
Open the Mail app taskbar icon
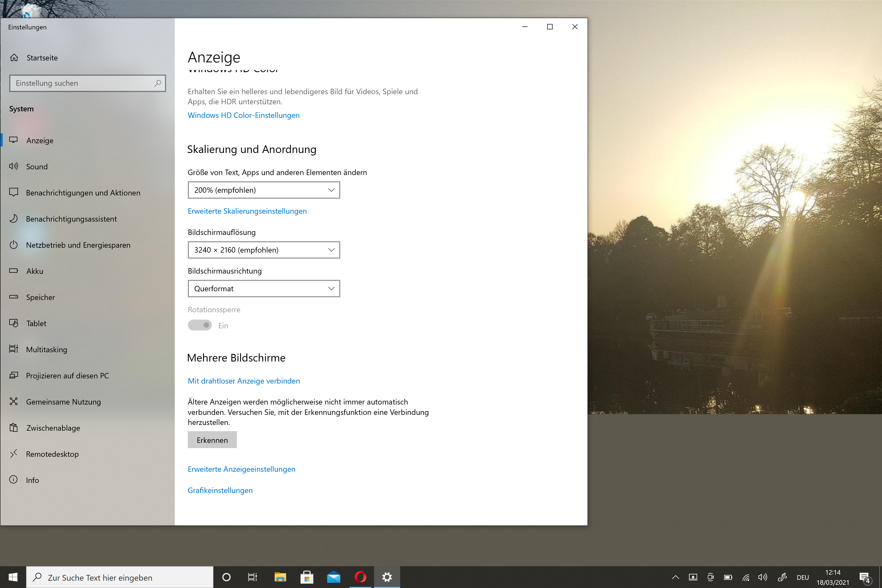point(333,577)
